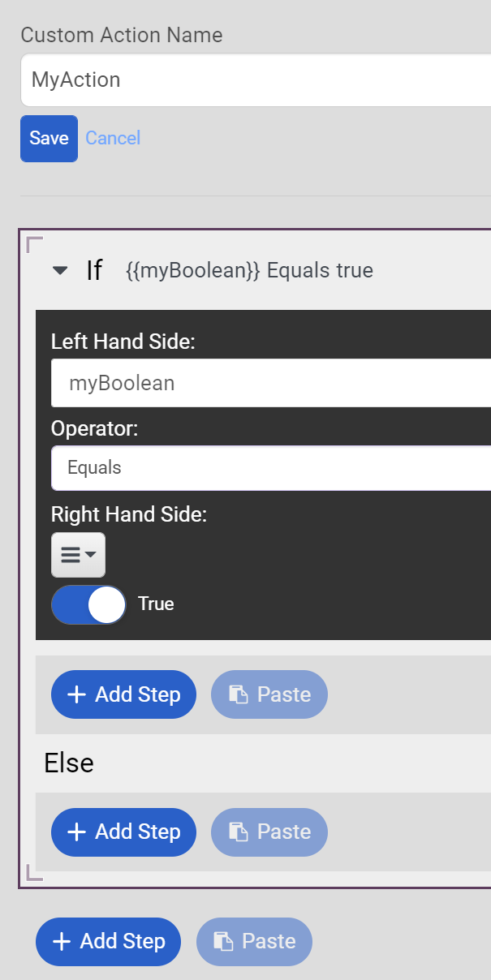Screen dimensions: 491x980
Task: Click the {{myBoolean}} Equals true summary
Action: pos(249,271)
